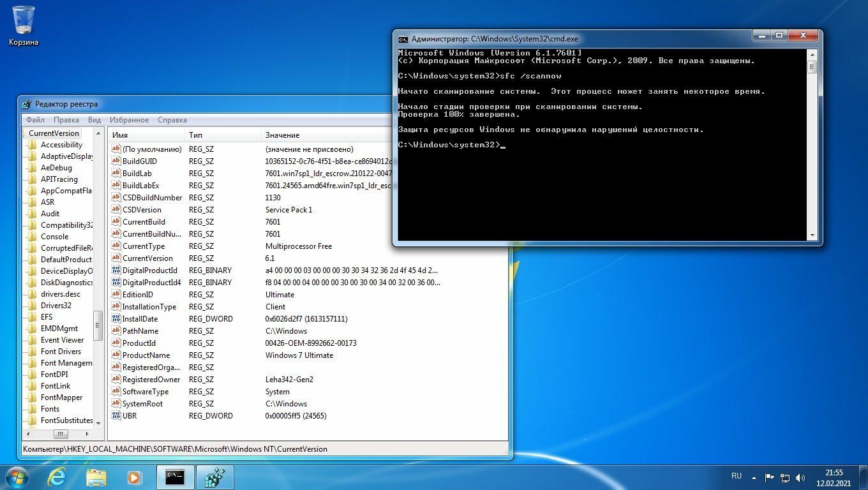Open the Recycle Bin (Корзина) desktop icon
The image size is (868, 490).
[x=24, y=26]
